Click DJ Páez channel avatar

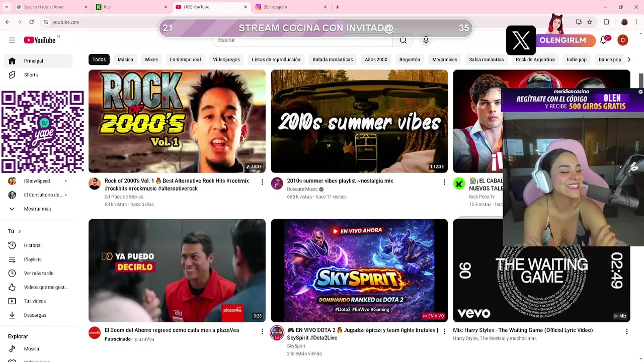click(x=95, y=184)
